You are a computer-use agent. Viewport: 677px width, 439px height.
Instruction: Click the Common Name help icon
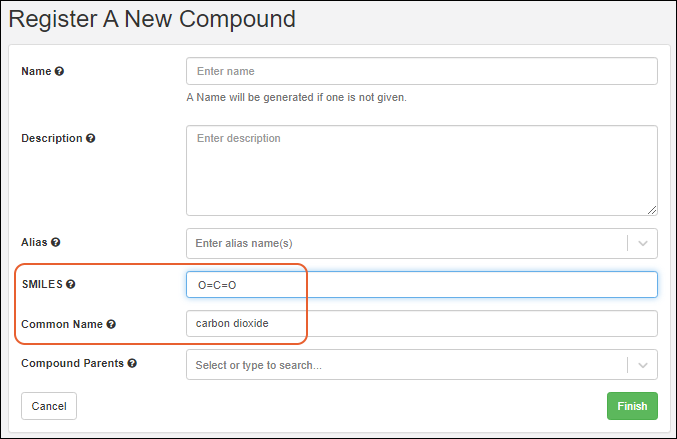(111, 324)
